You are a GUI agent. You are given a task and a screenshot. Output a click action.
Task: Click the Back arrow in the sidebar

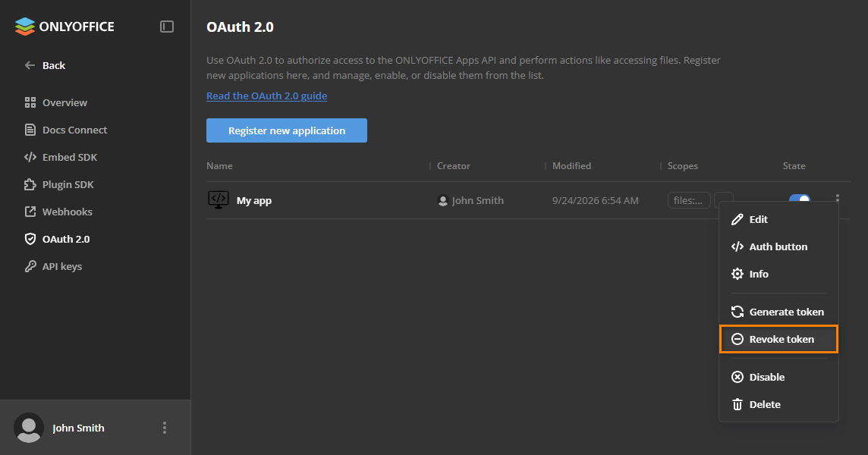30,65
